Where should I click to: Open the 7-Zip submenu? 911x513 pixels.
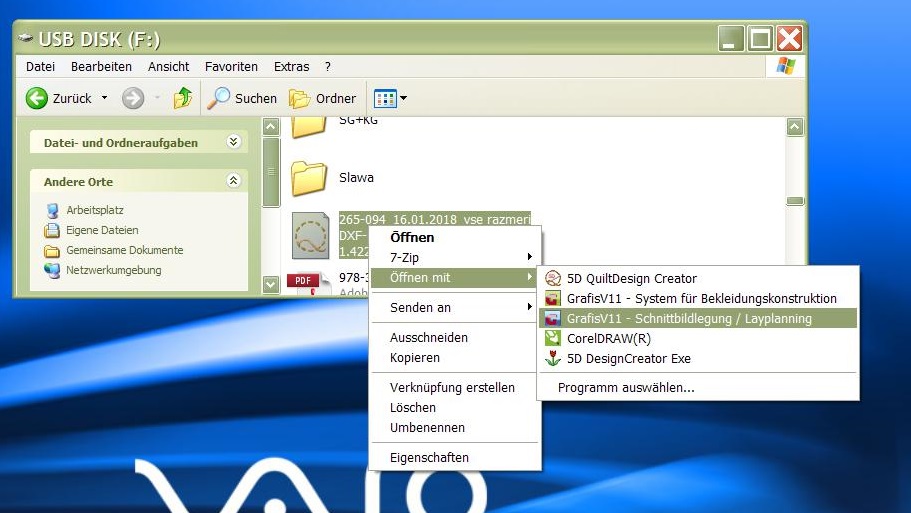(456, 257)
